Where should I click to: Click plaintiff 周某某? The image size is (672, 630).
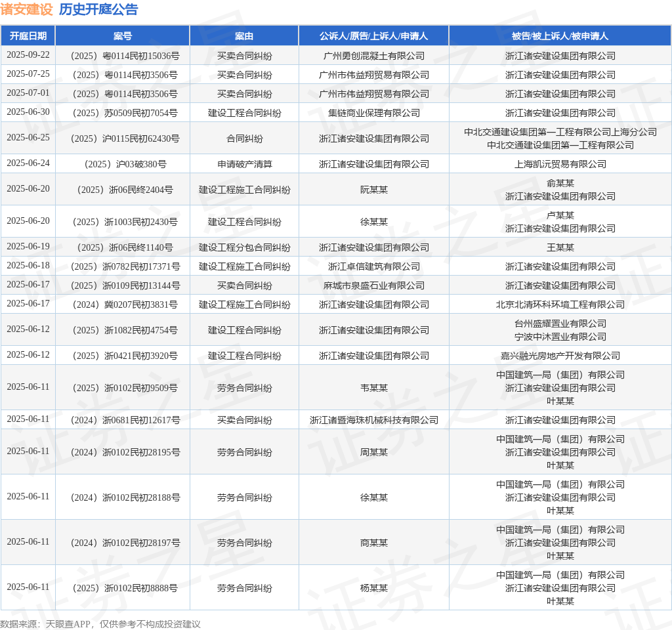coord(373,452)
